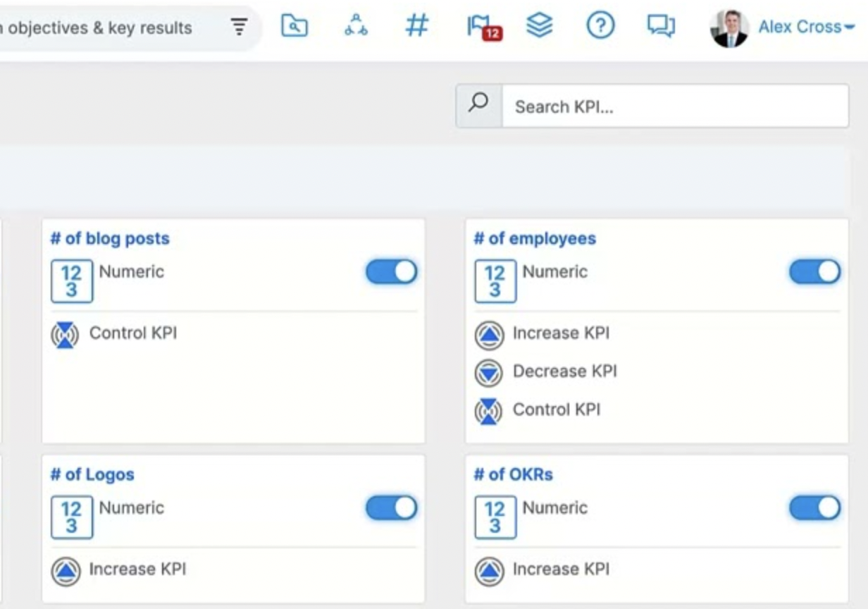
Task: Click Increase KPI icon in Logos card
Action: (66, 572)
